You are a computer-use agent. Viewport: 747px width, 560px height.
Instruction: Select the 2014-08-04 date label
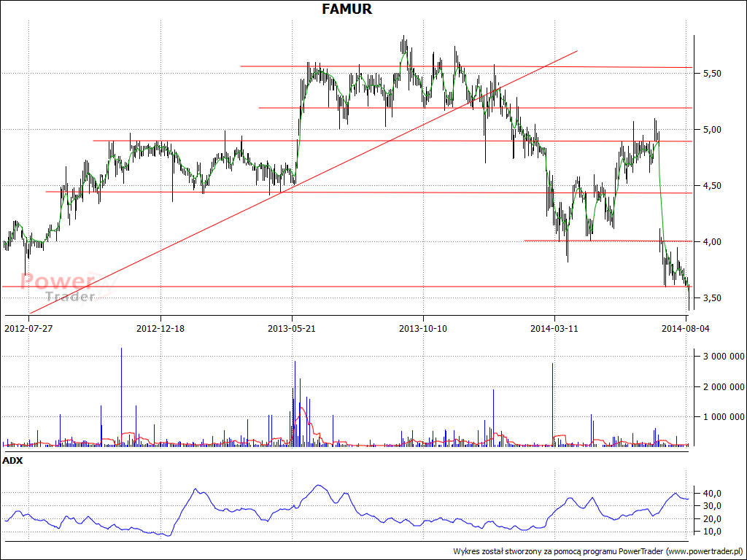[x=686, y=329]
